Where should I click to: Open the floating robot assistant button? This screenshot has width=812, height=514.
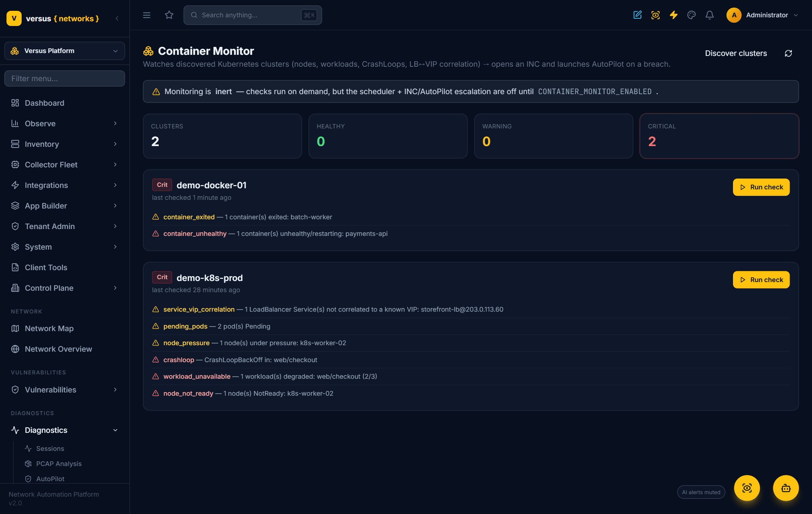(x=786, y=488)
